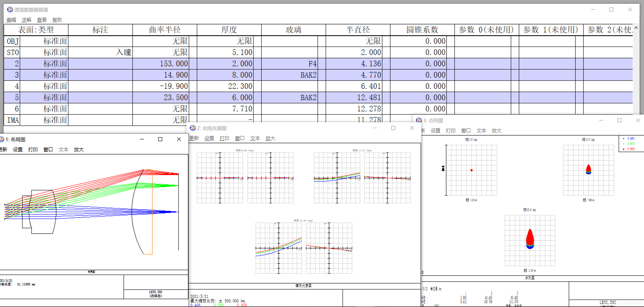Image resolution: width=644 pixels, height=307 pixels.
Task: Click the Zemax icon of ray fan window
Action: click(193, 128)
